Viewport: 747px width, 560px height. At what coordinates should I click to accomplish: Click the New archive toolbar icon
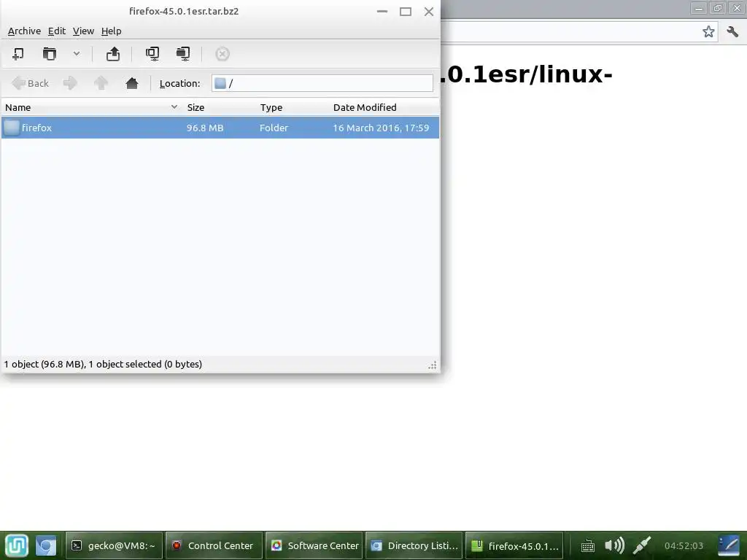(x=18, y=54)
